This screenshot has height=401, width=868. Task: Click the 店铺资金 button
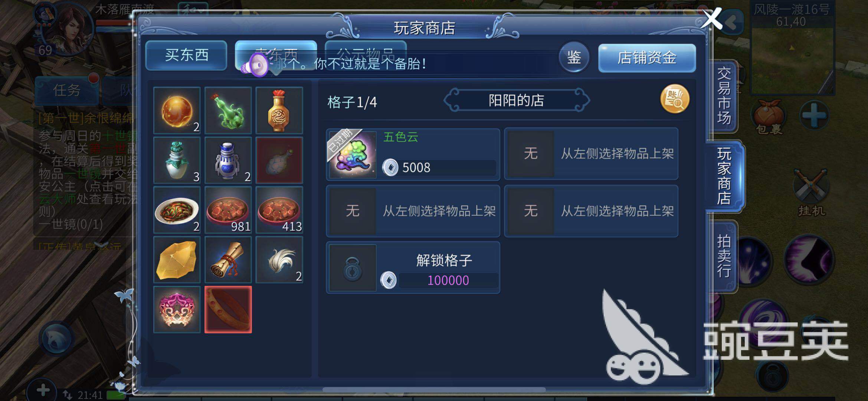tap(647, 58)
